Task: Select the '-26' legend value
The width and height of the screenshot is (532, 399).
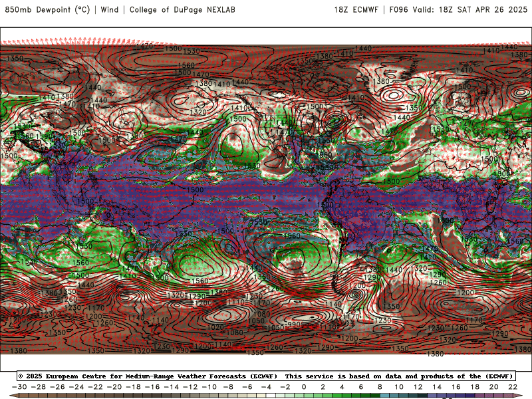Action: (x=57, y=387)
